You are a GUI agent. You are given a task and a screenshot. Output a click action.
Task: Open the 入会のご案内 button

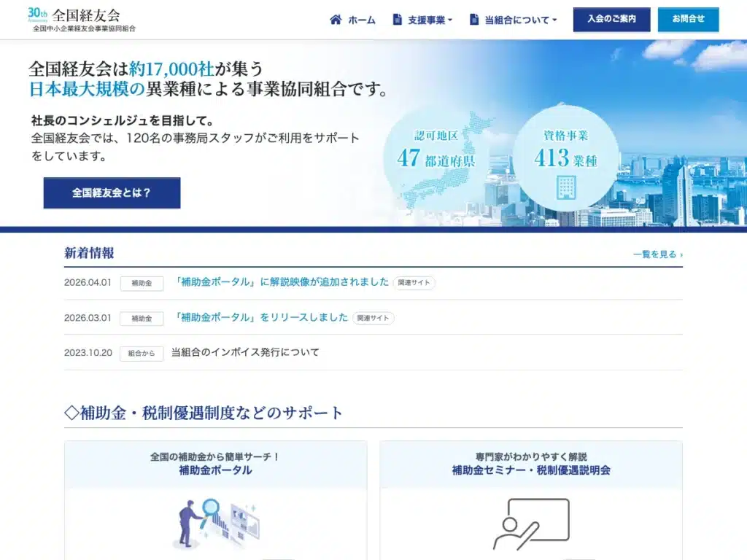pos(612,20)
